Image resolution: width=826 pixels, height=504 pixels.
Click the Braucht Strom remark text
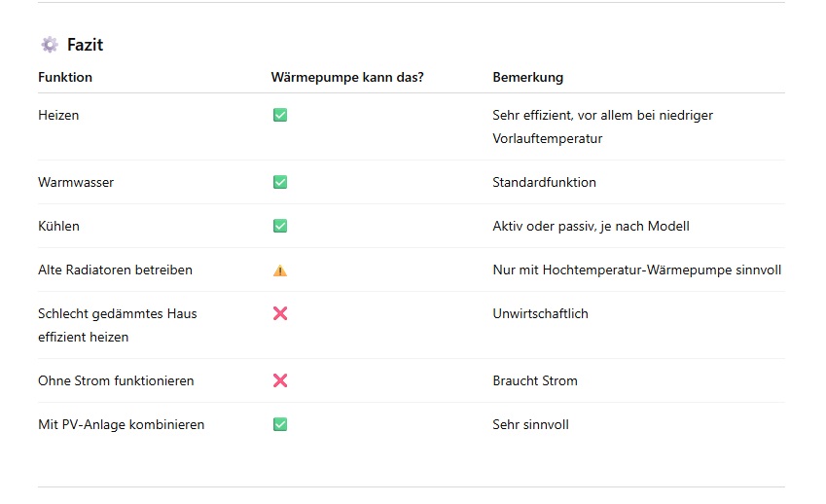535,380
